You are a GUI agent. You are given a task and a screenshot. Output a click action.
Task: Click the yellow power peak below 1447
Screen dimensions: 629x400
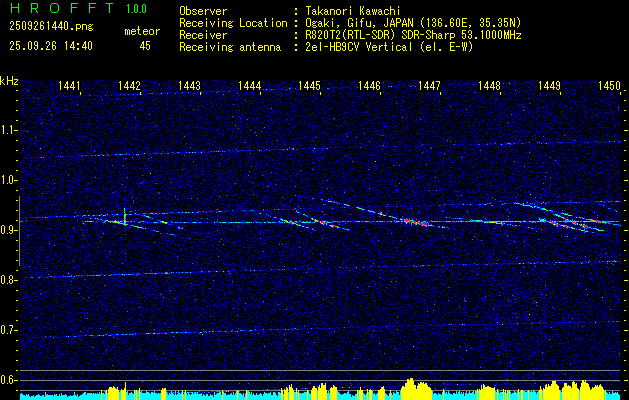(416, 388)
